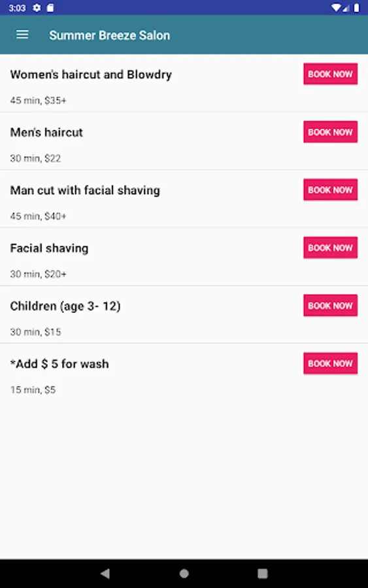Select the Facial shaving service title
The image size is (368, 588).
pos(49,248)
